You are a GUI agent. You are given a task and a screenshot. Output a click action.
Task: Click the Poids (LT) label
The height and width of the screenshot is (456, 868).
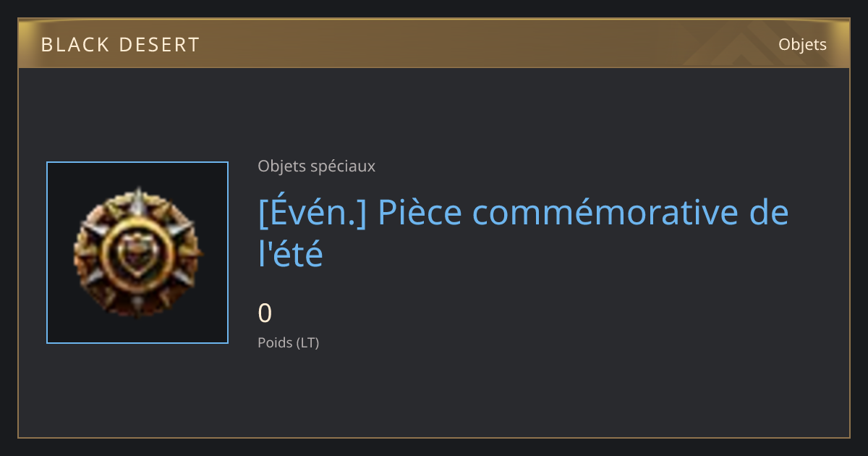click(x=288, y=343)
